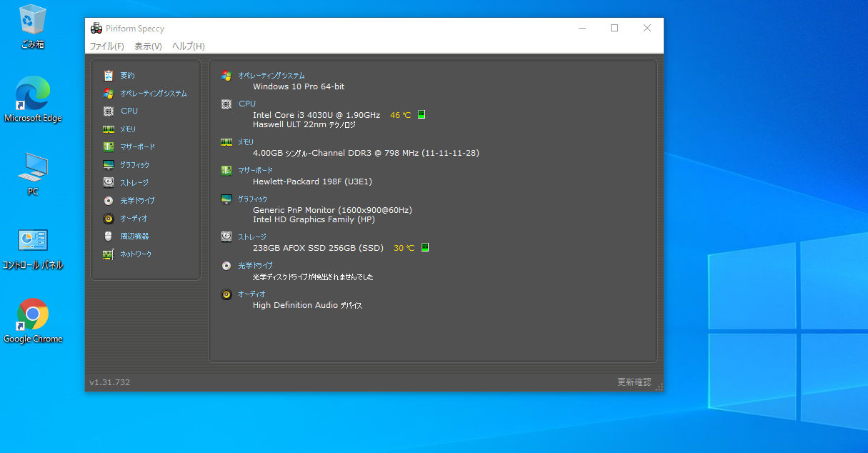This screenshot has height=453, width=868.
Task: Select マザーボード label in the sidebar
Action: tap(137, 146)
